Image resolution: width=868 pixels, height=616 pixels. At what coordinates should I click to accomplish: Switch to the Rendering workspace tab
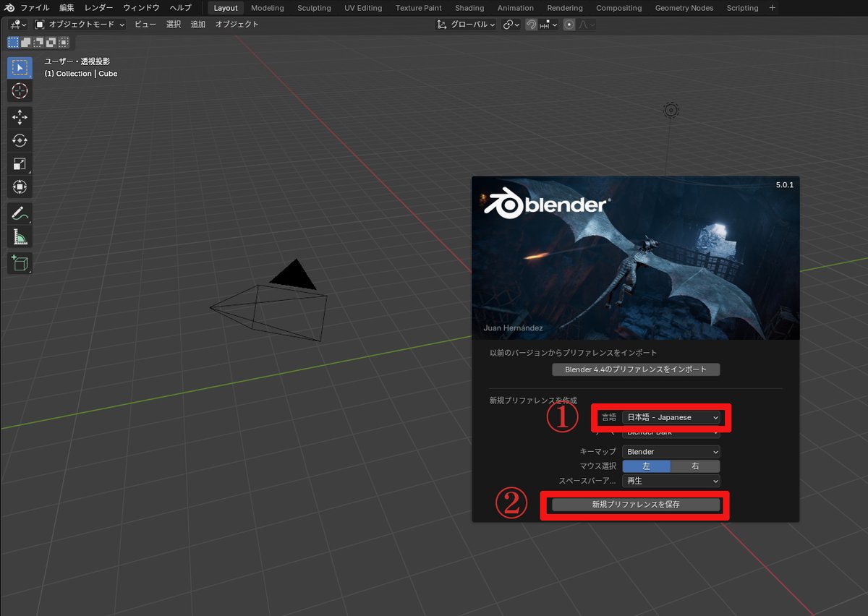(x=565, y=8)
